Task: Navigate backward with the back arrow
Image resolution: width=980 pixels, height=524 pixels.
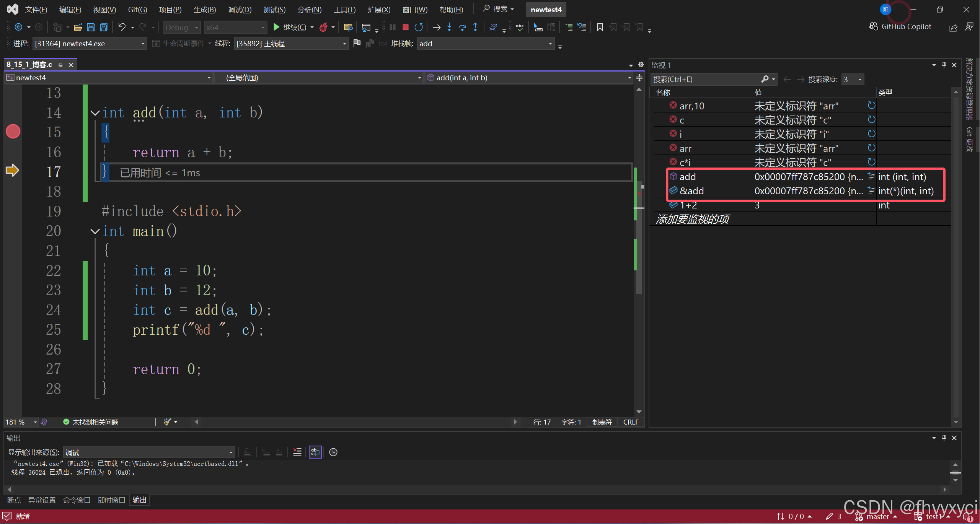Action: click(x=18, y=27)
